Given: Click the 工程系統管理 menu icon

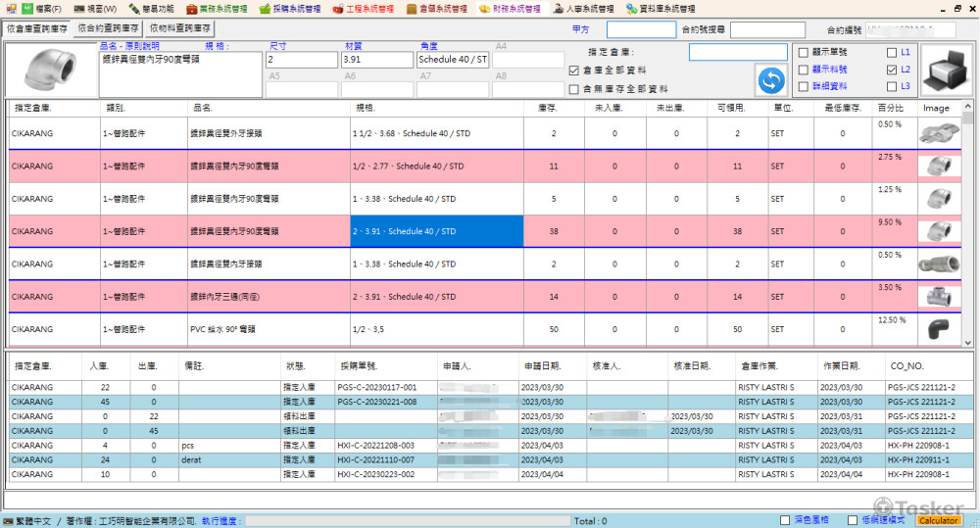Looking at the screenshot, I should tap(339, 9).
